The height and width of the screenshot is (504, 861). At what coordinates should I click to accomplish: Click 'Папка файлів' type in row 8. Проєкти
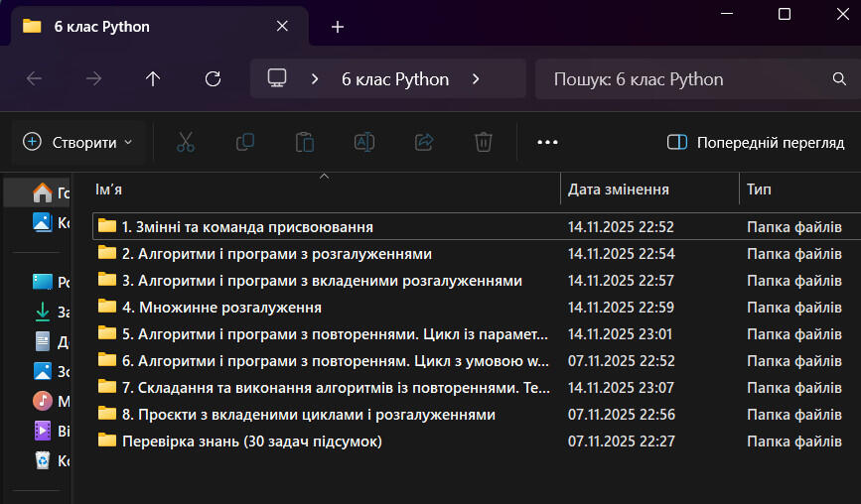click(x=794, y=414)
